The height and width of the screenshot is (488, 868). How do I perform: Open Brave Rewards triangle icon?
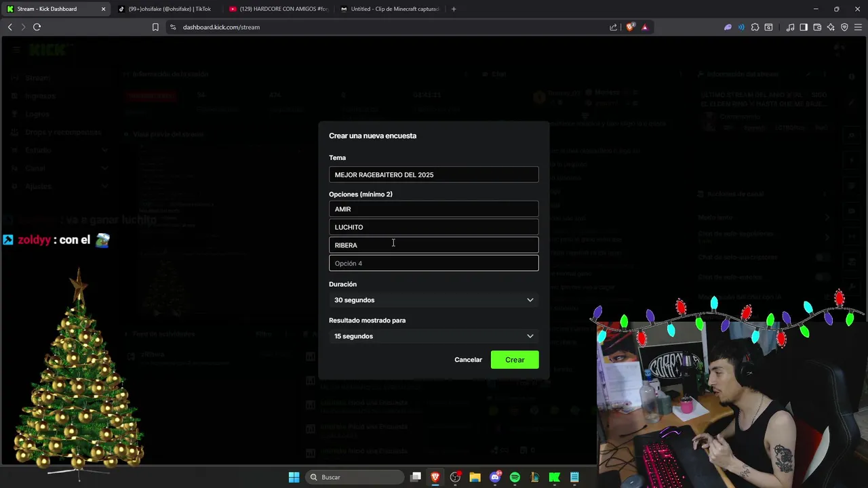point(645,27)
